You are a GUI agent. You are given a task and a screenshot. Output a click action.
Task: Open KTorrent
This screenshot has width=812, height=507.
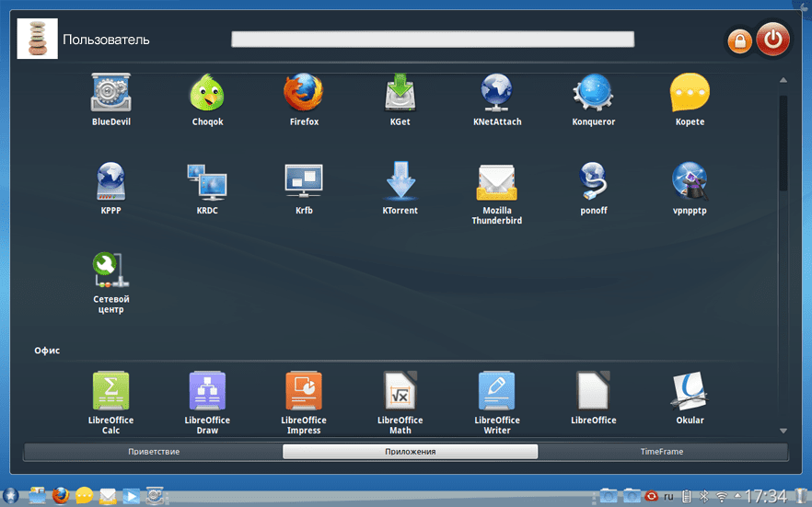(x=400, y=189)
